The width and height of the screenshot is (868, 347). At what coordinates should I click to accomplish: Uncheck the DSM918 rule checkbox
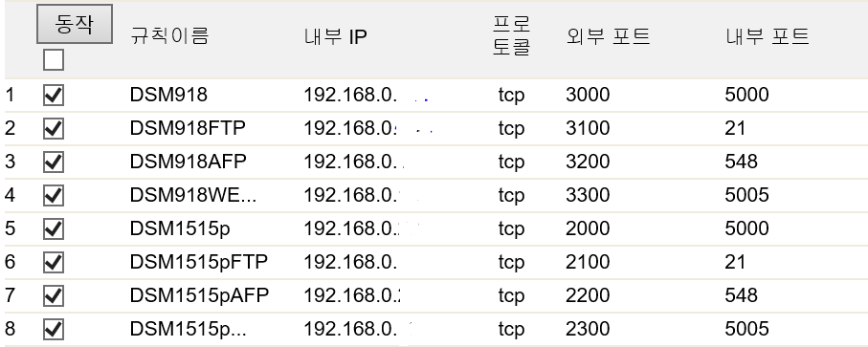click(54, 95)
